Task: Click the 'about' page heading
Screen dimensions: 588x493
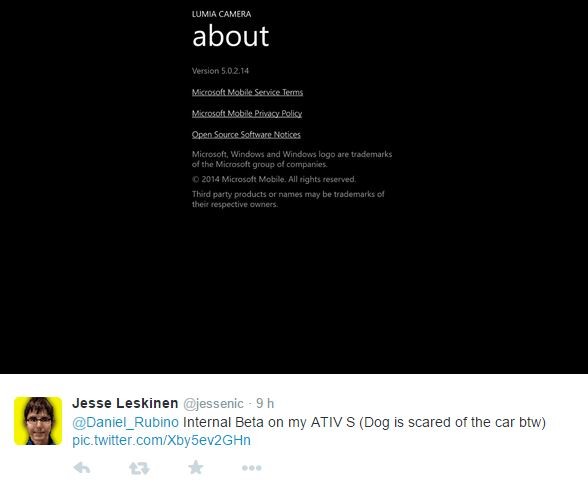Action: 231,36
